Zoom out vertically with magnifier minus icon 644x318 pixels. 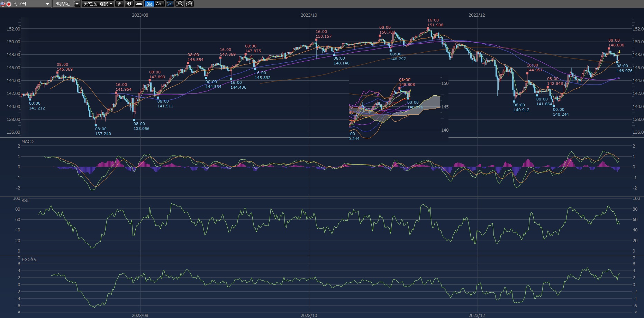click(x=180, y=4)
